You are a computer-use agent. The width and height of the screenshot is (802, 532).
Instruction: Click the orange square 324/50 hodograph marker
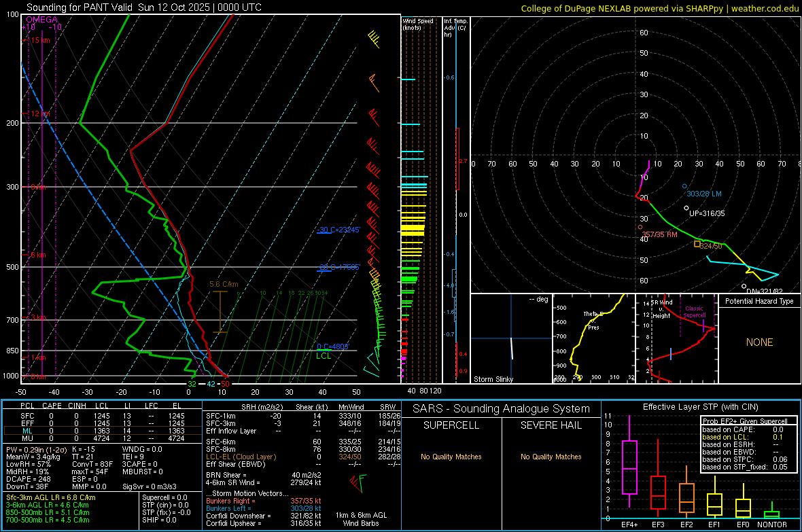coord(697,244)
